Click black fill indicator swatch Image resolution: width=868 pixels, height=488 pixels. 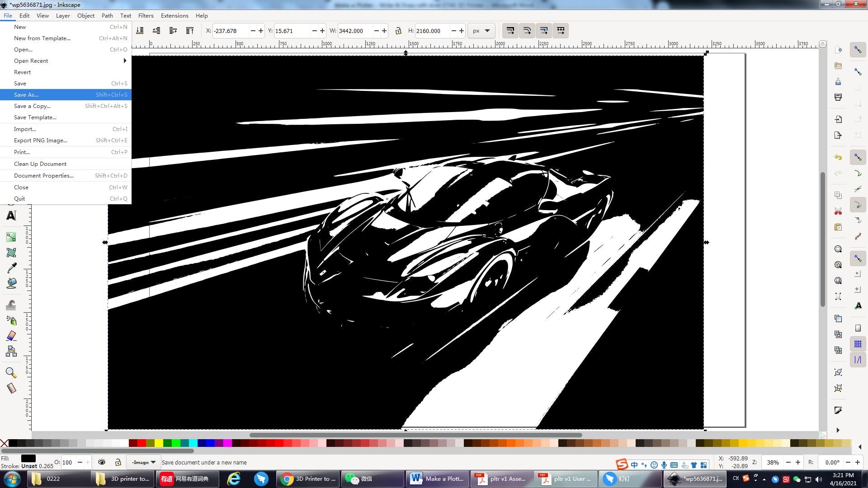pyautogui.click(x=28, y=458)
